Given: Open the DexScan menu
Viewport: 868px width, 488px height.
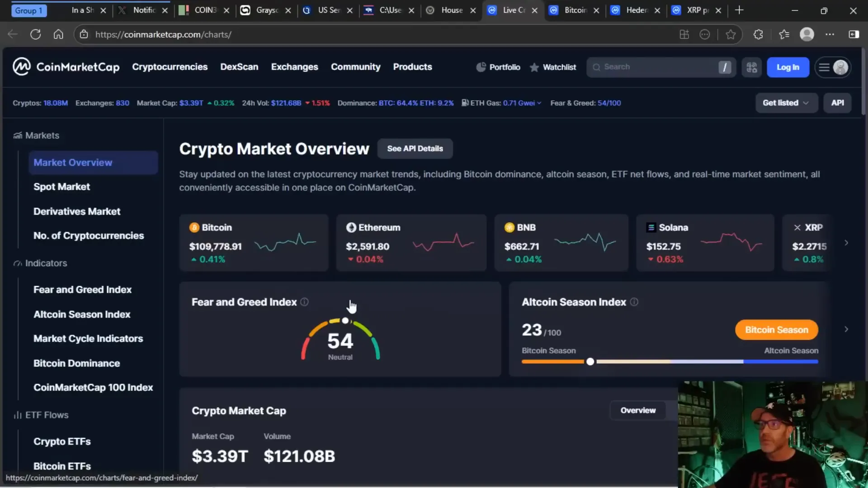Looking at the screenshot, I should [239, 67].
